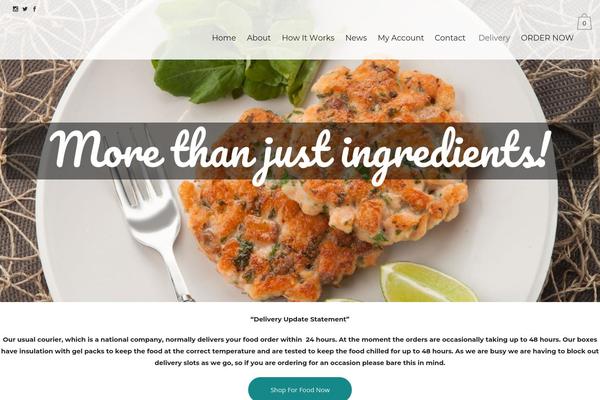Open the shopping bag cart icon
Screen dimensions: 600x400
(x=584, y=22)
